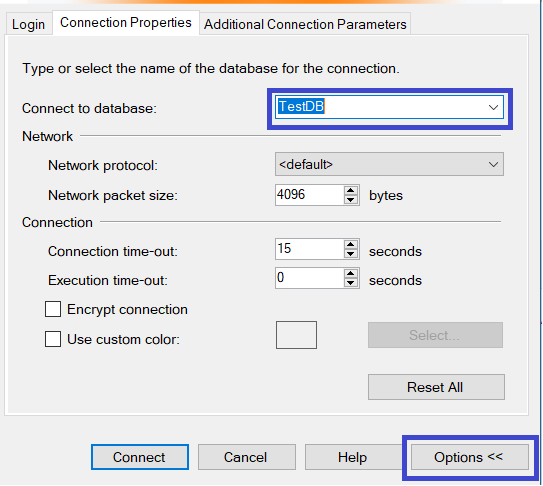This screenshot has width=543, height=486.
Task: Enable the Encrypt connection checkbox
Action: pos(53,309)
